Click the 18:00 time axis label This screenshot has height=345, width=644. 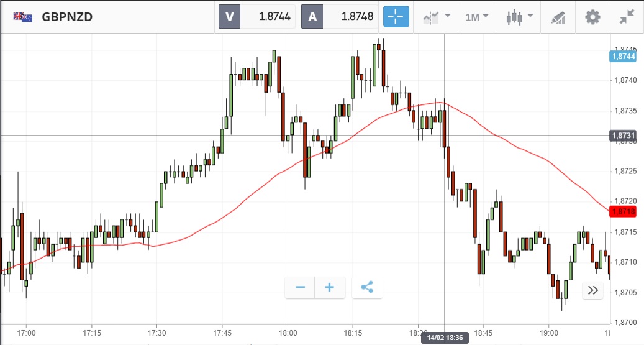[x=288, y=333]
